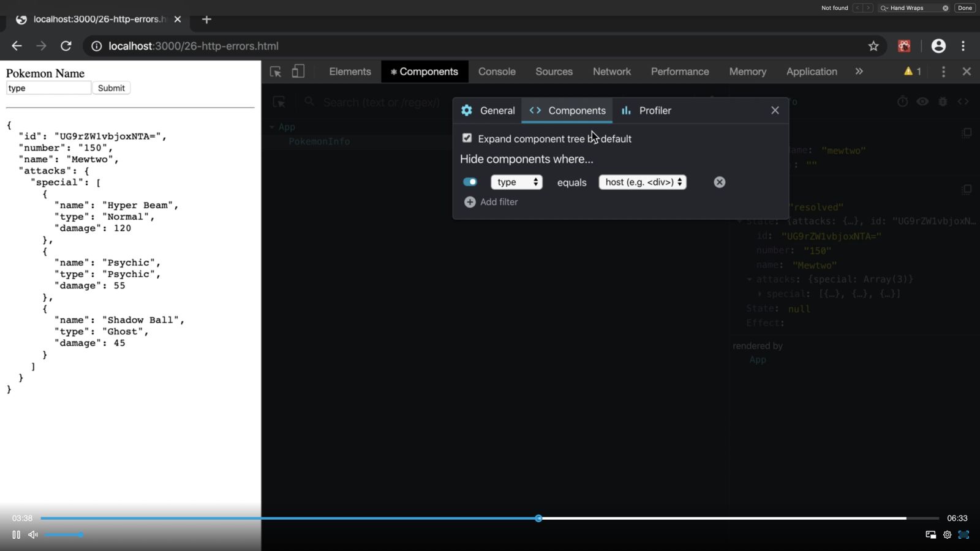
Task: Toggle the type filter switch
Action: coord(470,182)
